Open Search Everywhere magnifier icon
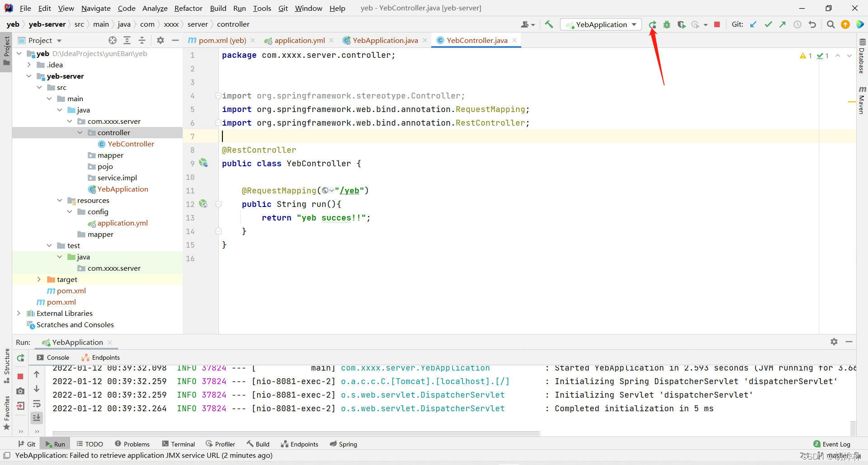Image resolution: width=868 pixels, height=465 pixels. click(830, 24)
